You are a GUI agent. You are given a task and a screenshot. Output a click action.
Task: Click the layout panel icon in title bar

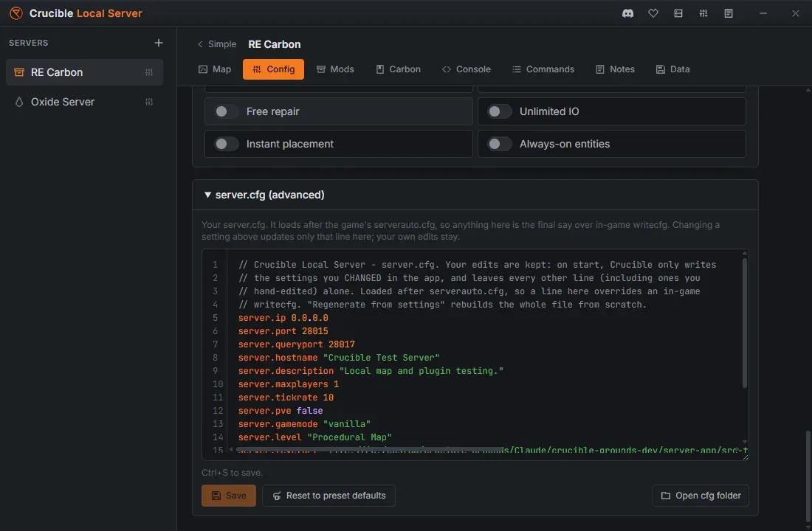coord(678,13)
